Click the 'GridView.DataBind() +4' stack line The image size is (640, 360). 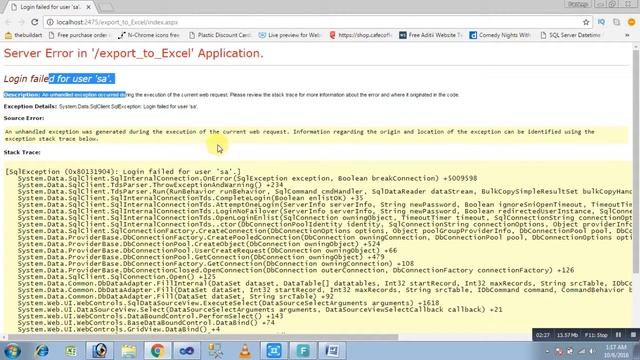tap(119, 329)
